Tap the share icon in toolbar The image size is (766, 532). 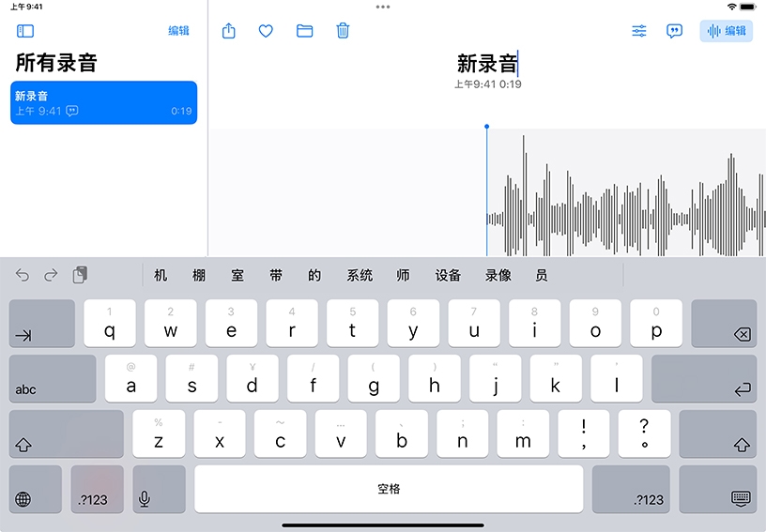tap(229, 31)
